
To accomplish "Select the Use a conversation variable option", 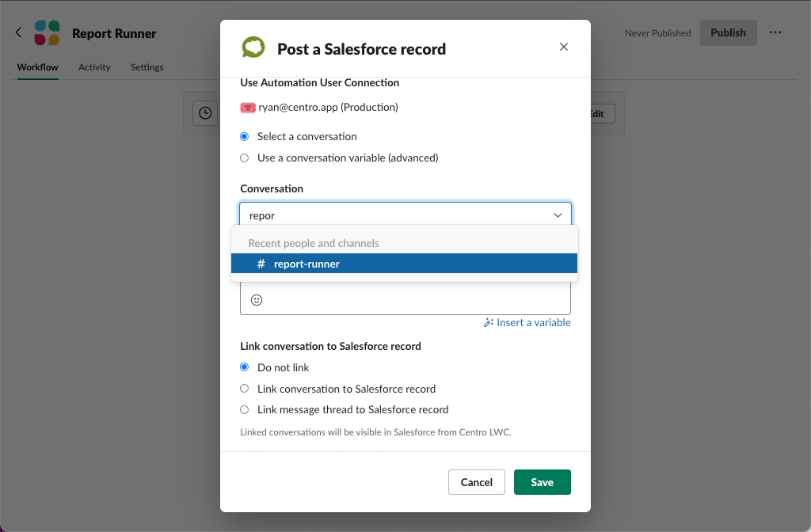I will (x=244, y=158).
